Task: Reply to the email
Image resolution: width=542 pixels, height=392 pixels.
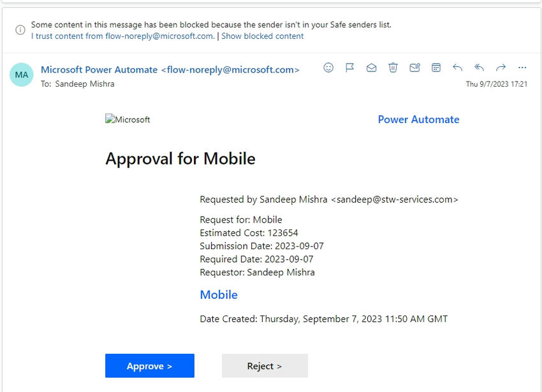Action: coord(458,68)
